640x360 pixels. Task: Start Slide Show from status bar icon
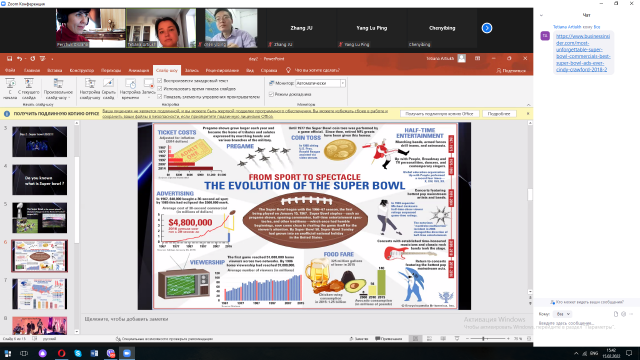(457, 339)
